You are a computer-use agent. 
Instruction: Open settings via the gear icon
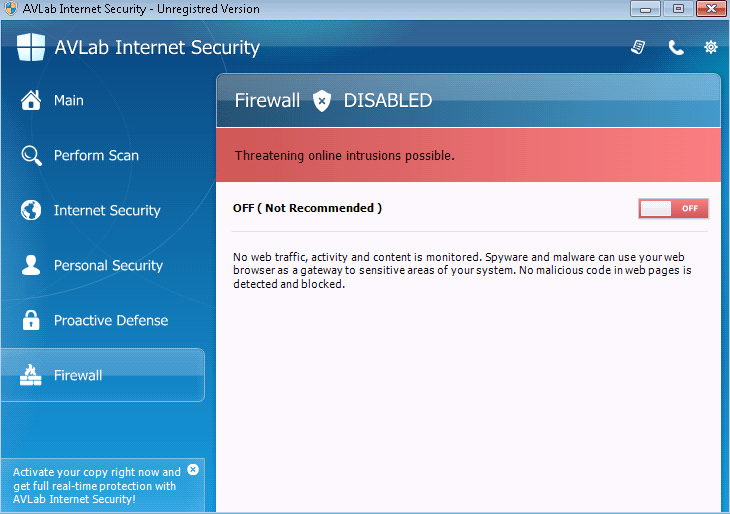tap(711, 47)
